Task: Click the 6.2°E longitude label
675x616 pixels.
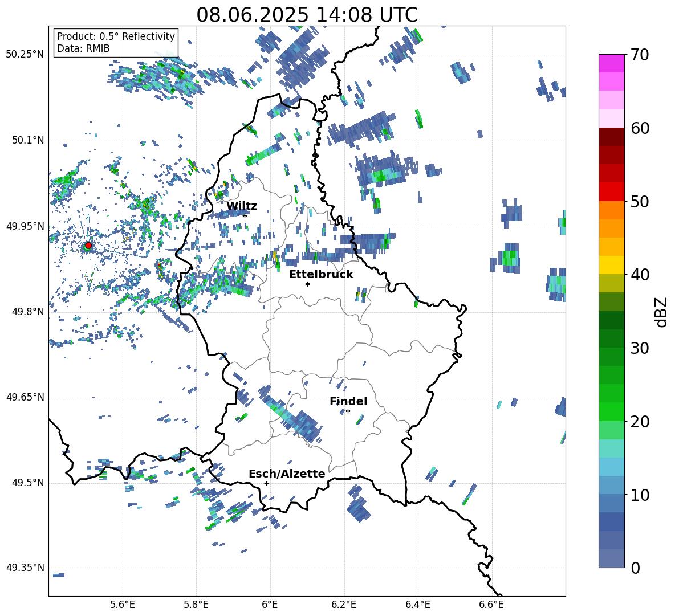Action: pyautogui.click(x=344, y=605)
